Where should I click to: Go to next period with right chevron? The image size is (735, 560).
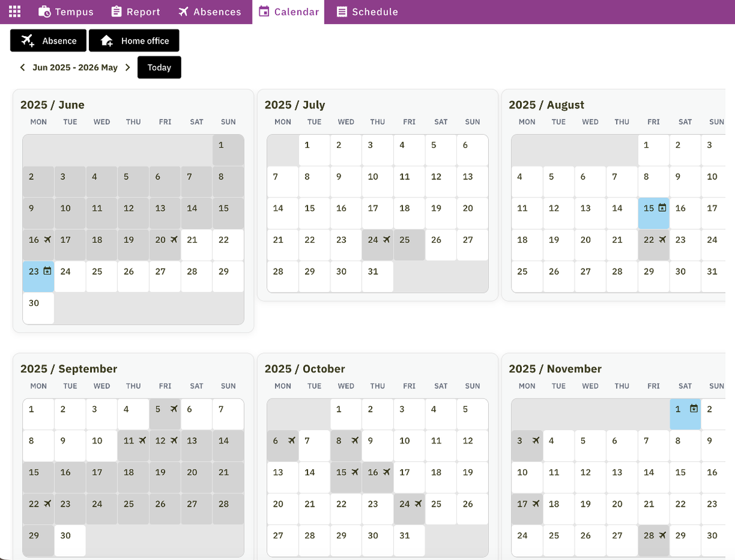[x=127, y=67]
